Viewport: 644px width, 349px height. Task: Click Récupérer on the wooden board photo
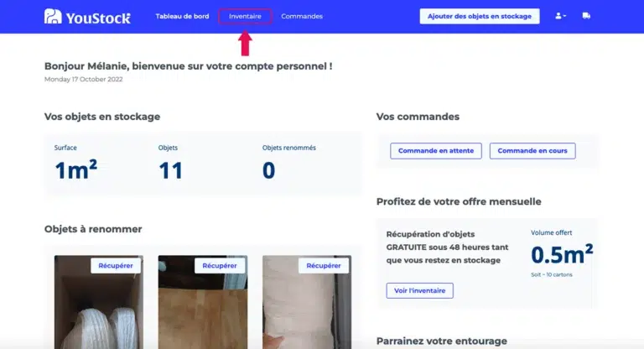click(x=220, y=266)
